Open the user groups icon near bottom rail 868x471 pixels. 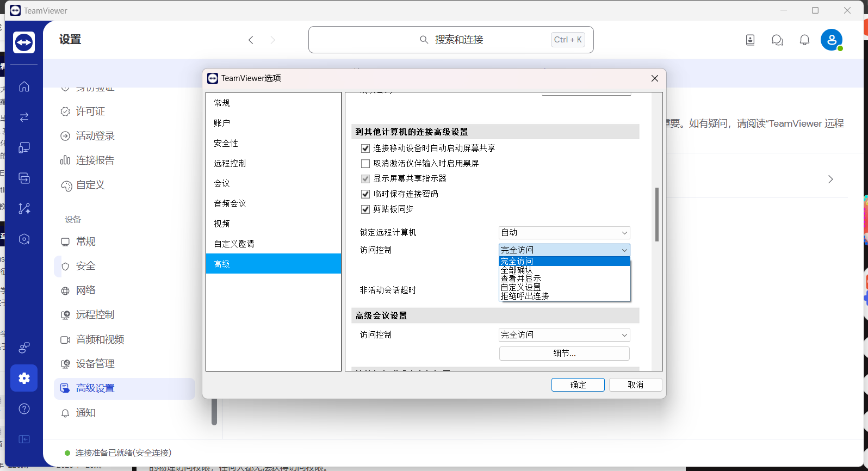pyautogui.click(x=24, y=348)
